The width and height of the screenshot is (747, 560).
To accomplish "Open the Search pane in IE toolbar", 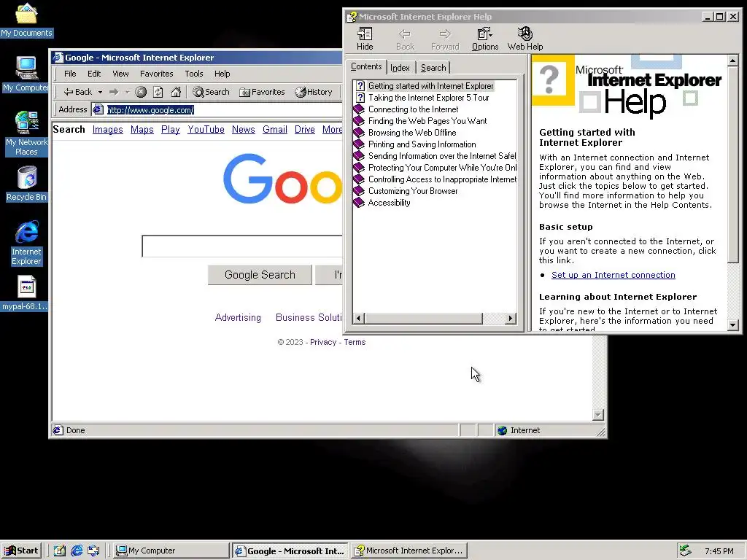I will point(211,92).
